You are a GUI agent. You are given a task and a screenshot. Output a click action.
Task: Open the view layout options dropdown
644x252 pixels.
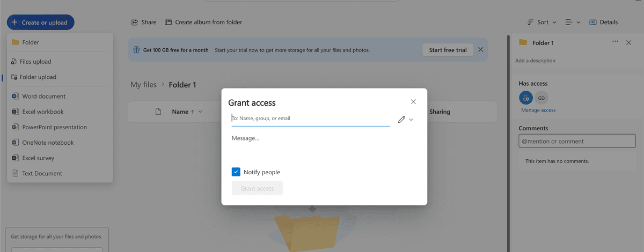(572, 23)
